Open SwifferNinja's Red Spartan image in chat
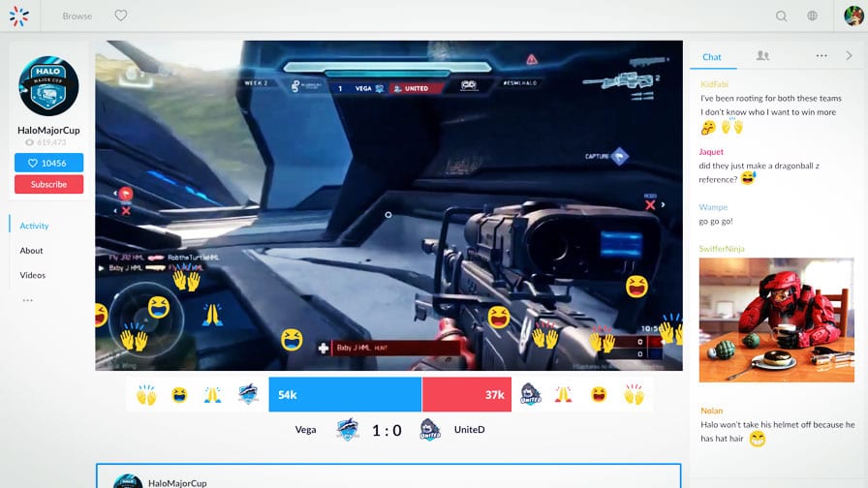Screen dimensions: 868x488 pos(776,320)
